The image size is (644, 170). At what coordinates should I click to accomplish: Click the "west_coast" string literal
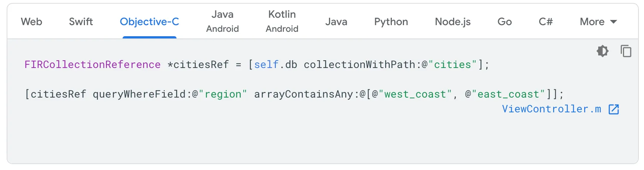tap(415, 94)
